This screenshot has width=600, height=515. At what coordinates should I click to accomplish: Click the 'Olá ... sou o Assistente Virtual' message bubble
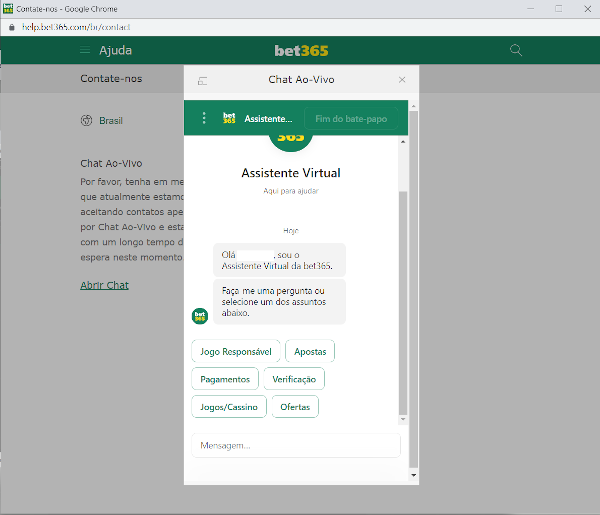tap(279, 260)
